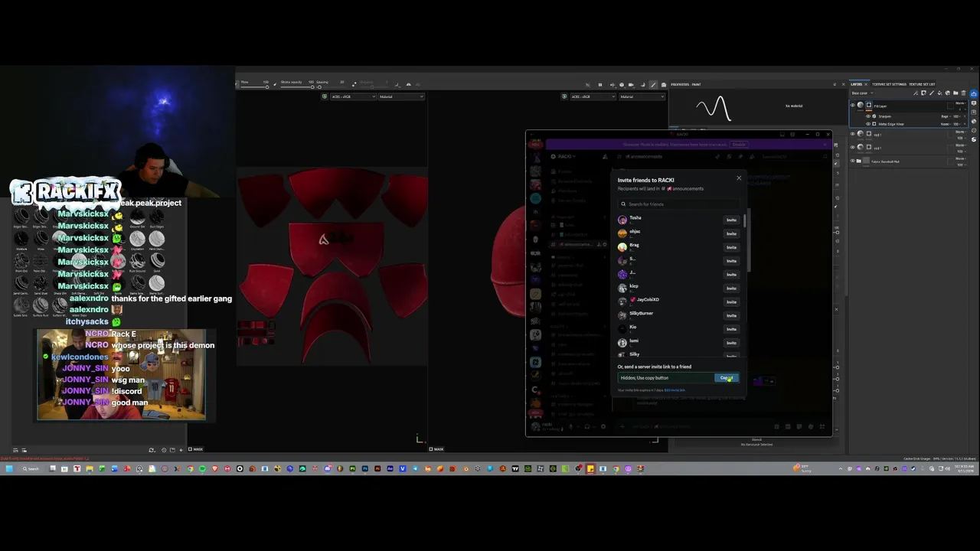Hide the Fill Layer layer
Screen dimensions: 980x551
point(853,105)
